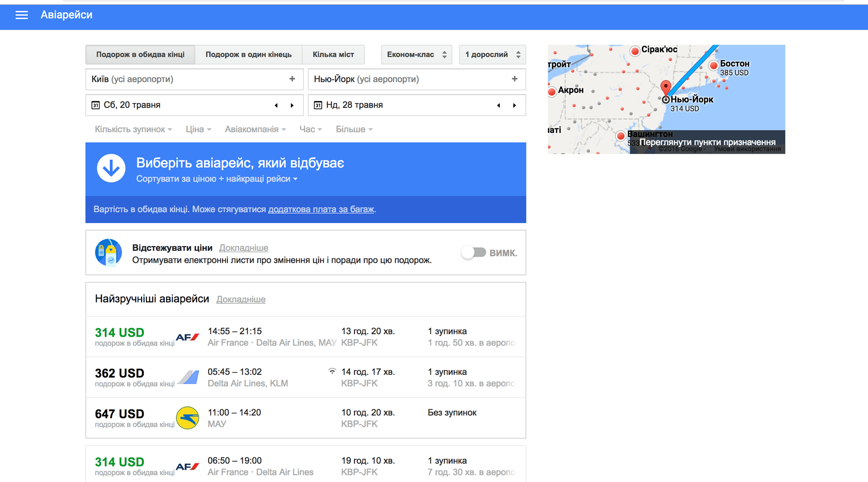This screenshot has height=482, width=868.
Task: Expand the Кількість зупинок filter
Action: point(133,129)
